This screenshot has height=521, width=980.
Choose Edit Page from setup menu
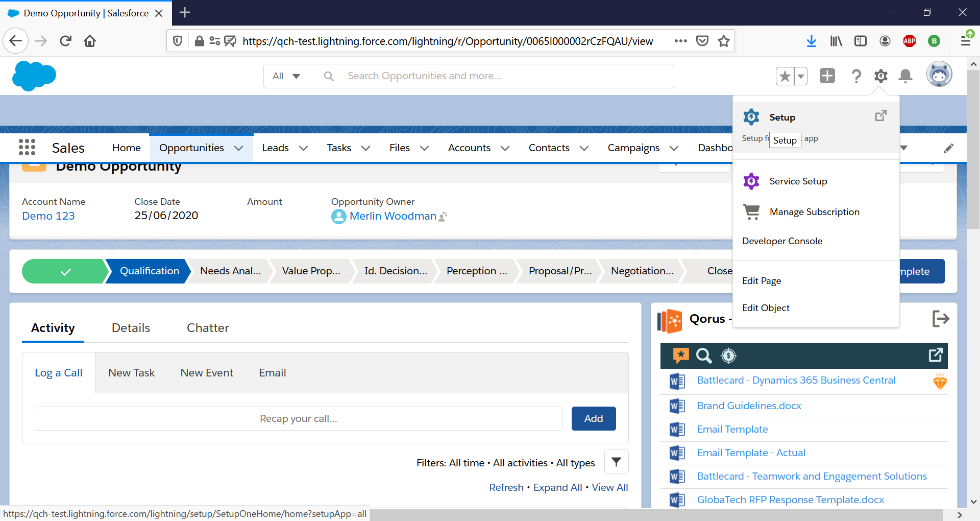tap(761, 280)
